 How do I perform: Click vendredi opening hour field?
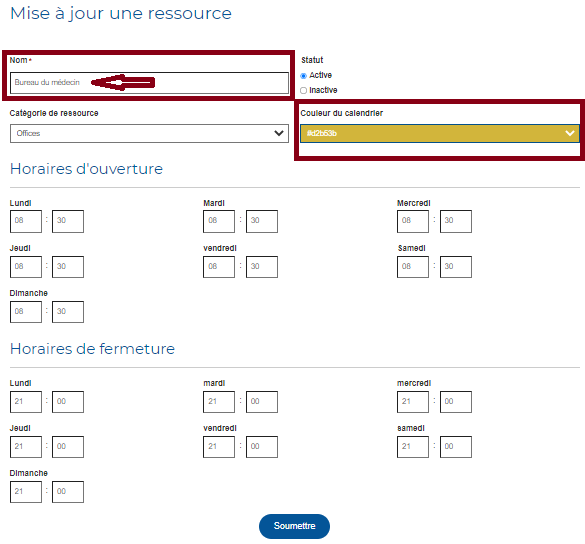click(219, 267)
